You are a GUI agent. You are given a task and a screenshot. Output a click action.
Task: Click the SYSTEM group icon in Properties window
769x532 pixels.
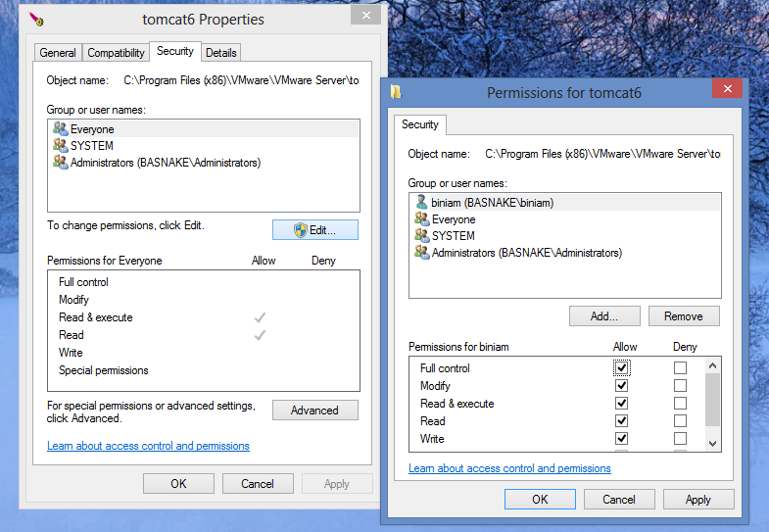tap(61, 146)
